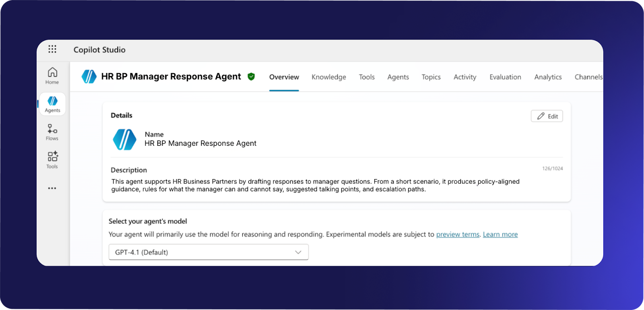Select the Activity tab

pyautogui.click(x=464, y=77)
